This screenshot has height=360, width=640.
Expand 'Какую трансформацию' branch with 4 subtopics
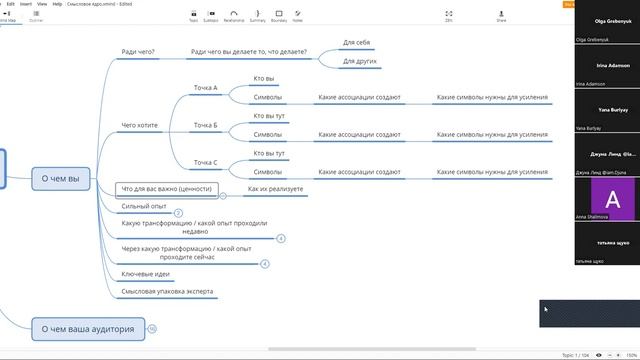[x=280, y=238]
